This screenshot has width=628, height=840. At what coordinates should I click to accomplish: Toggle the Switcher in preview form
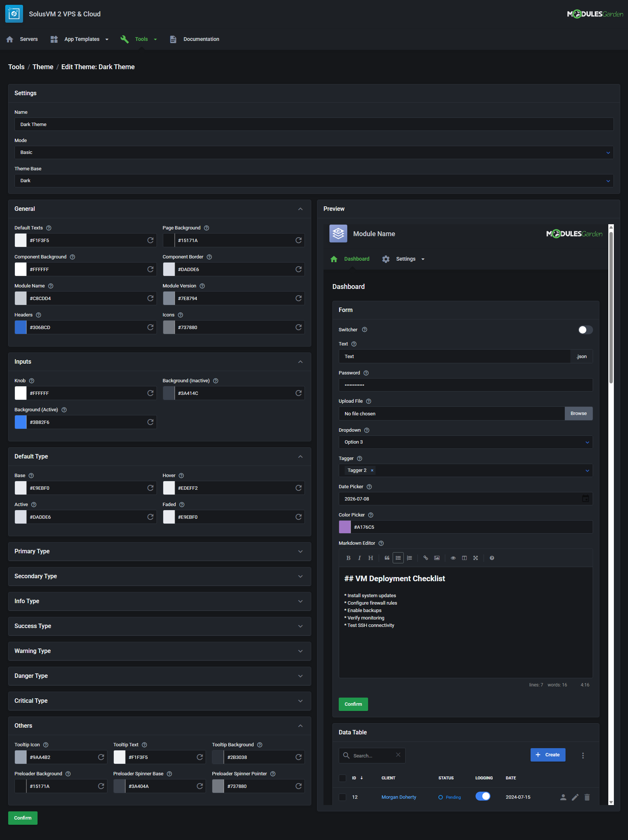(x=585, y=329)
